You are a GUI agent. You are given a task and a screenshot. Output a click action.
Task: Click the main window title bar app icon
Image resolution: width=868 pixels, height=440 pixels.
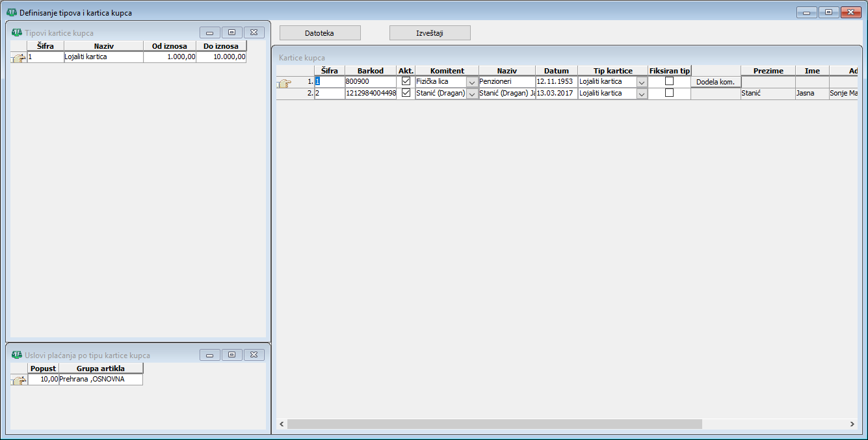point(11,12)
